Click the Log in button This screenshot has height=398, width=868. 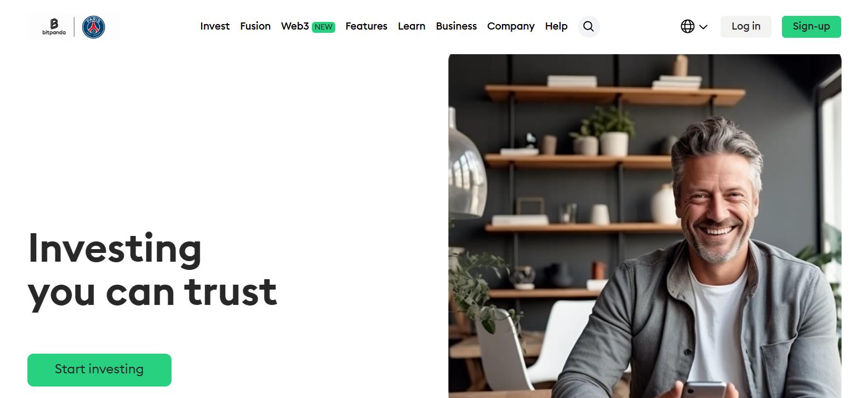tap(746, 26)
